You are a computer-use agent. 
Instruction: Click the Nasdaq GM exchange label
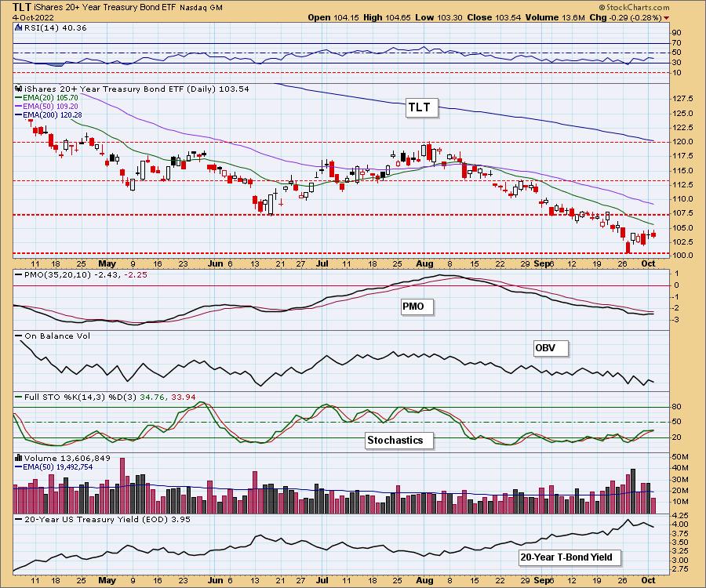(201, 8)
